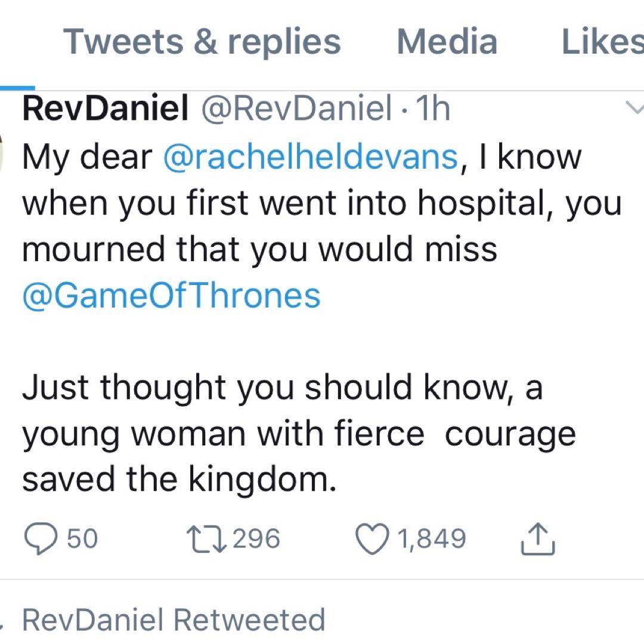Open the Media tab
The image size is (644, 644).
[447, 42]
